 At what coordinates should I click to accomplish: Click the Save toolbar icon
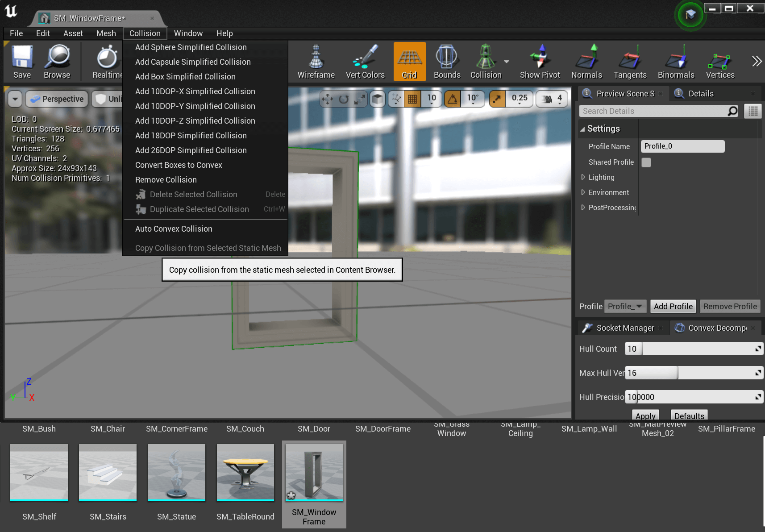[x=22, y=62]
